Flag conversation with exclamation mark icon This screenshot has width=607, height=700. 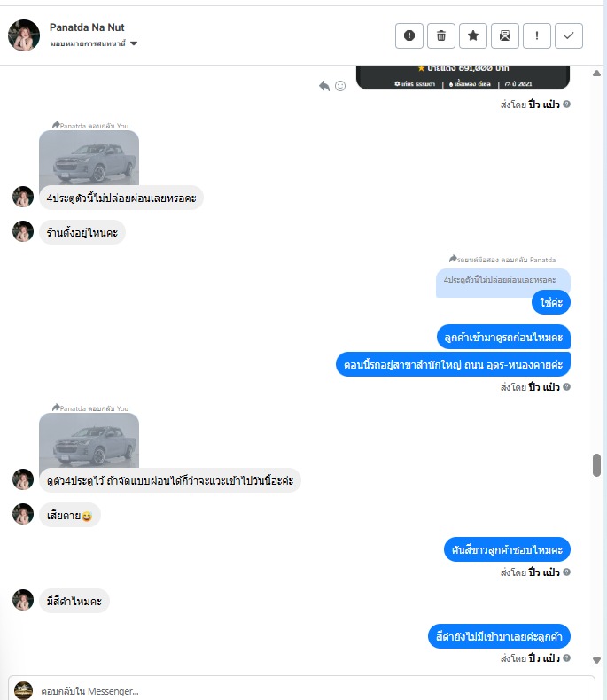point(537,35)
